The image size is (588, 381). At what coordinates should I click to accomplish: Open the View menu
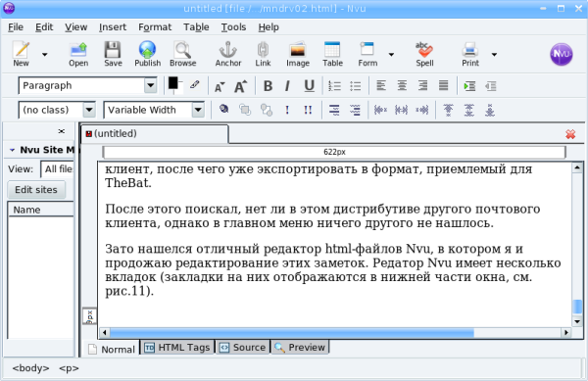click(75, 27)
